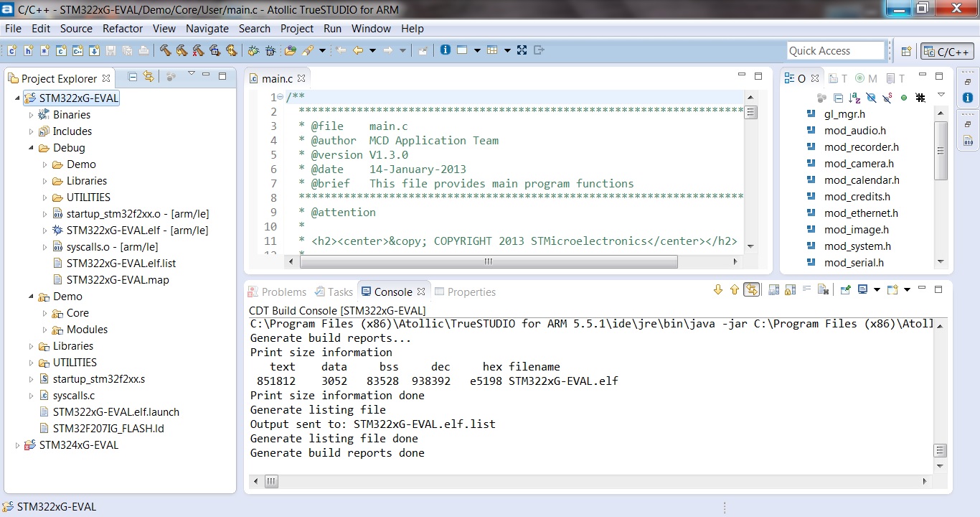Click the Console horizontal scrollbar thumb

(x=271, y=481)
